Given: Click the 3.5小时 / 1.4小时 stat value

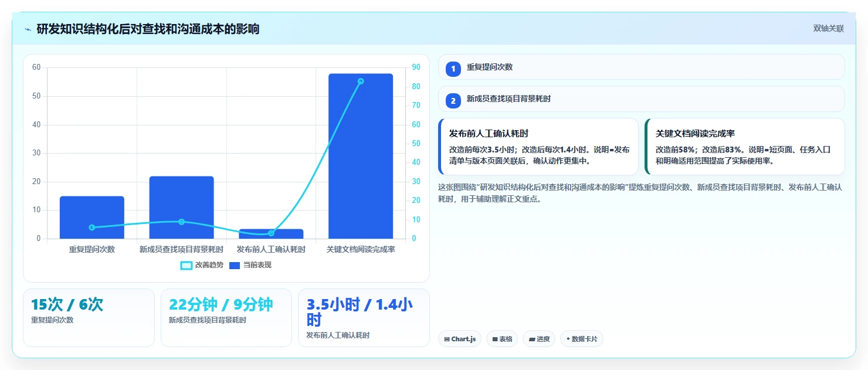Looking at the screenshot, I should tap(360, 312).
